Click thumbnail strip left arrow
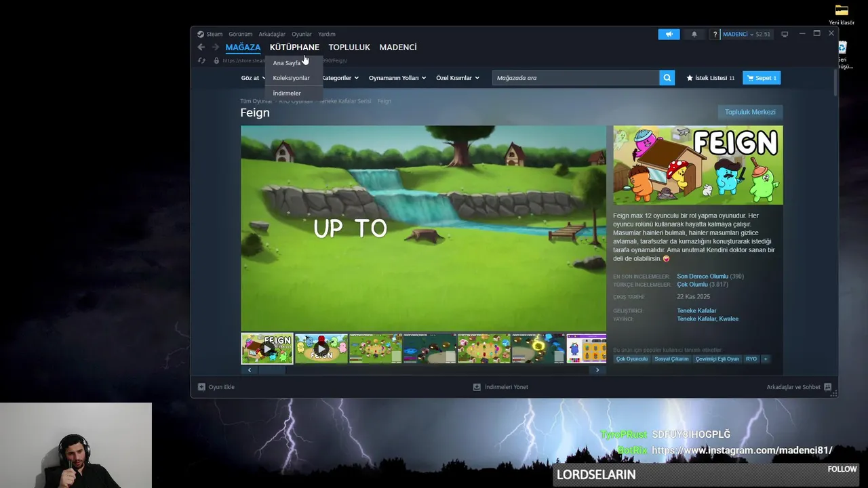This screenshot has height=488, width=868. click(x=250, y=370)
